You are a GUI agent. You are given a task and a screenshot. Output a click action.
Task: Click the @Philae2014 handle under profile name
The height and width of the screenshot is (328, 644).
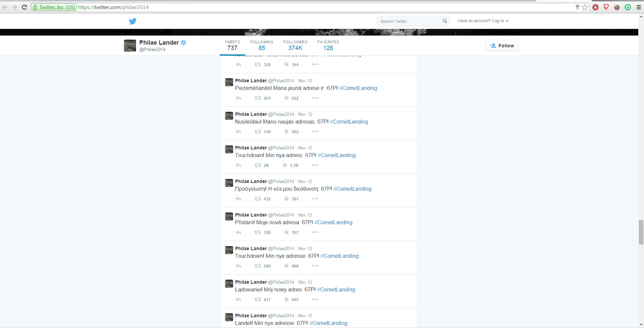pyautogui.click(x=152, y=50)
